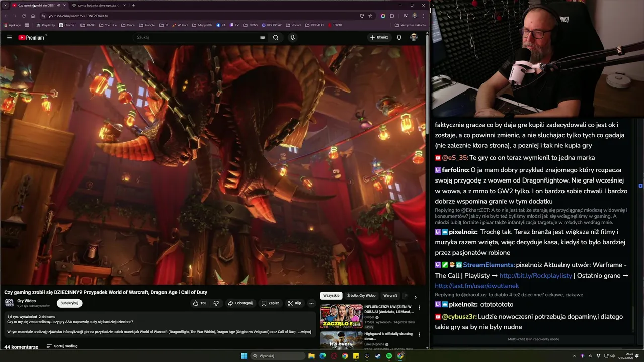Show hidden system tray icons chevron
Screen dimensions: 644x362
tap(574, 356)
